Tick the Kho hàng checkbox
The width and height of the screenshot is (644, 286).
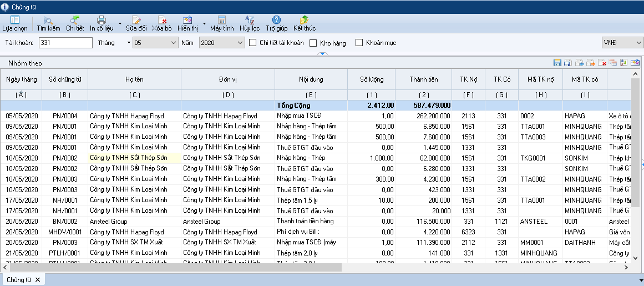coord(313,43)
